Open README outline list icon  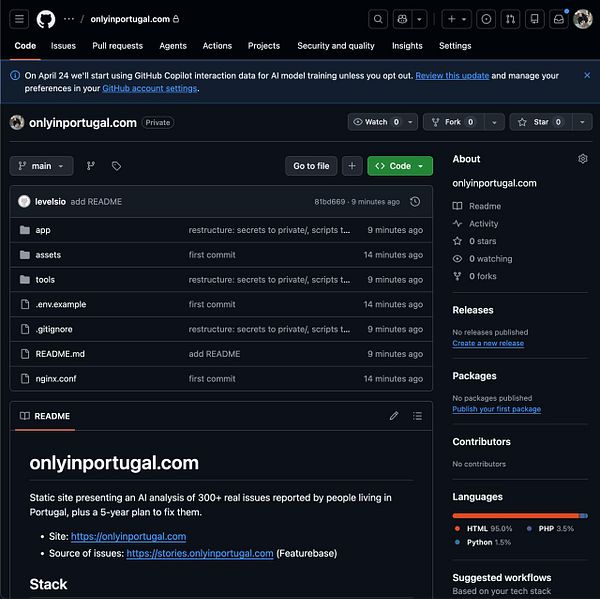click(417, 416)
